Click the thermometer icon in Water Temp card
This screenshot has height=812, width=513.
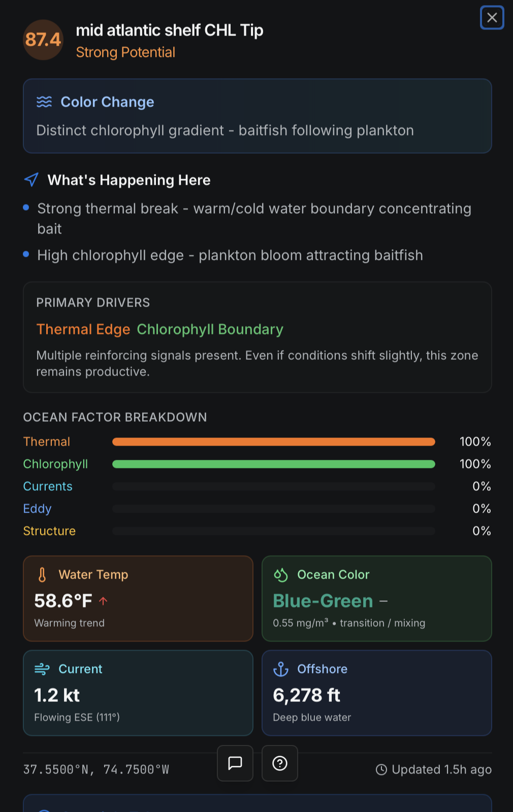pos(42,574)
